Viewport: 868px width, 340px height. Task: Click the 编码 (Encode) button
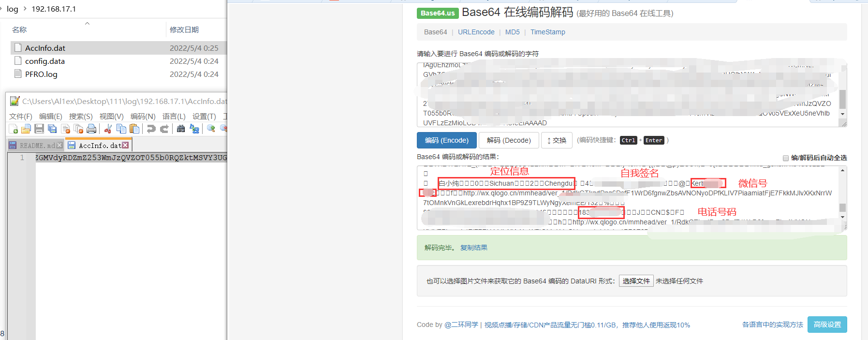click(x=447, y=140)
